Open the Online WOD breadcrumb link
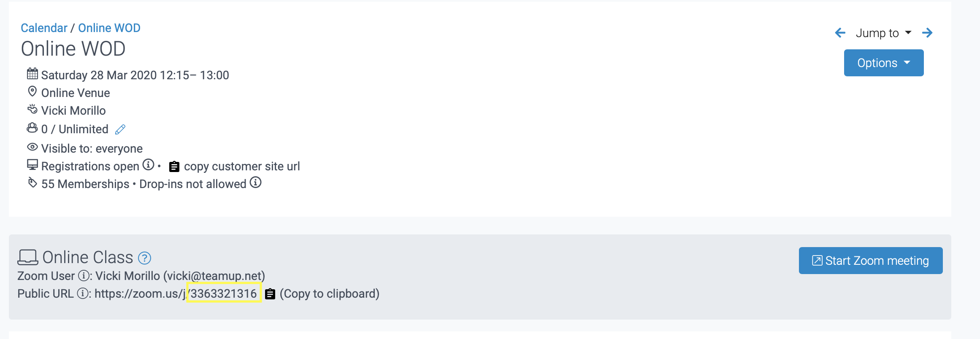 pos(109,28)
